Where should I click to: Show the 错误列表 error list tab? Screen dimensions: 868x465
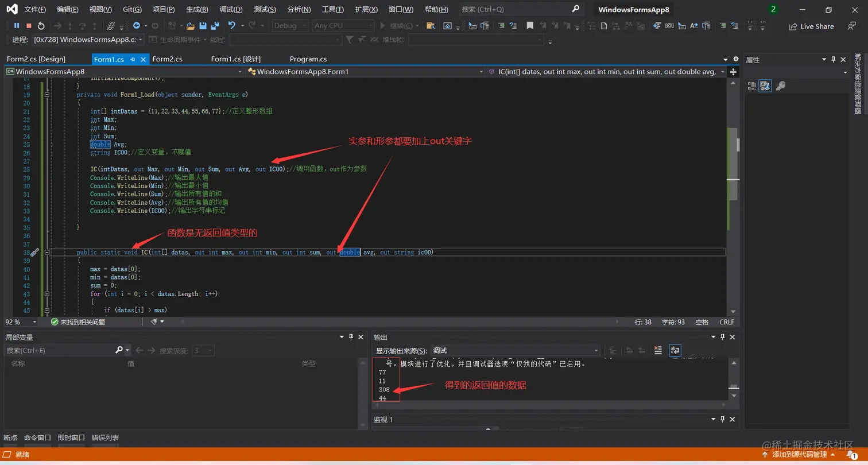106,438
